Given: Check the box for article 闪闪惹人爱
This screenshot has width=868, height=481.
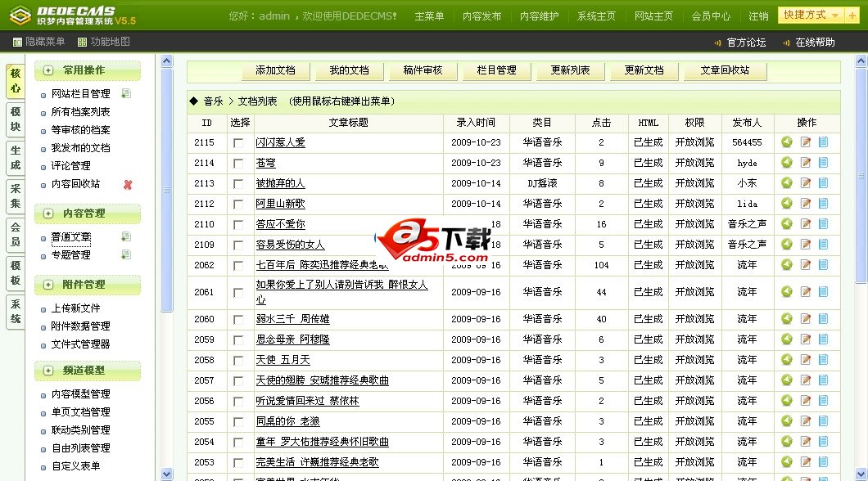Looking at the screenshot, I should point(238,142).
